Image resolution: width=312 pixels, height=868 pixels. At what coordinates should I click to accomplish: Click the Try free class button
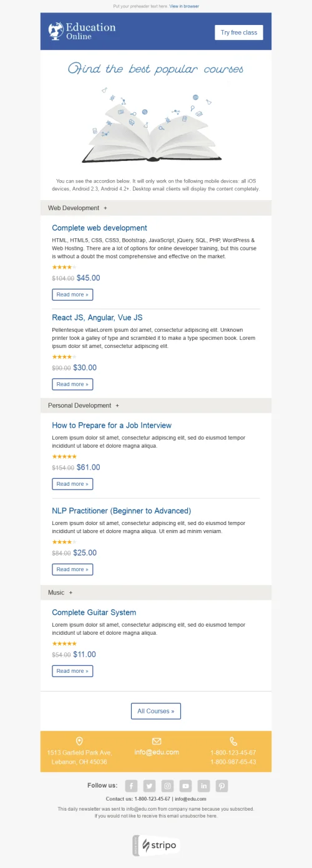[x=238, y=32]
